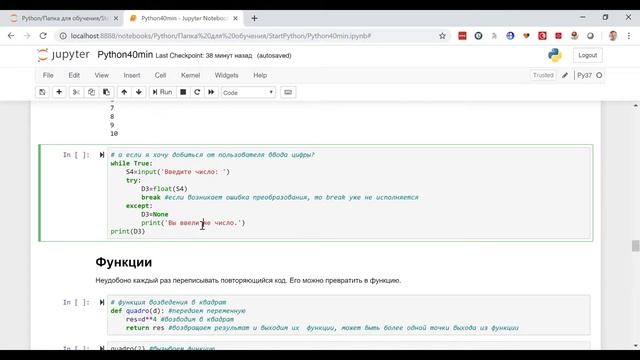
Task: Click the page vertical scrollbar thumb
Action: pos(636,246)
